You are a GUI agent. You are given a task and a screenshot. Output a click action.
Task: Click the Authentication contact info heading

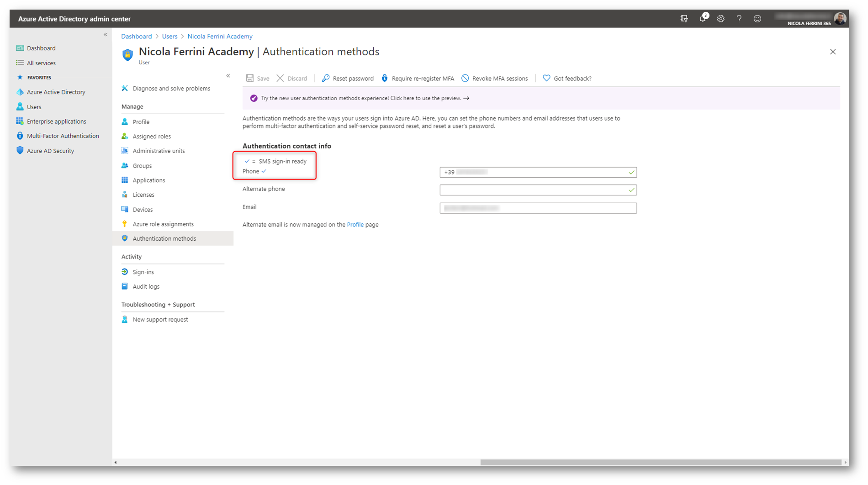click(x=287, y=146)
